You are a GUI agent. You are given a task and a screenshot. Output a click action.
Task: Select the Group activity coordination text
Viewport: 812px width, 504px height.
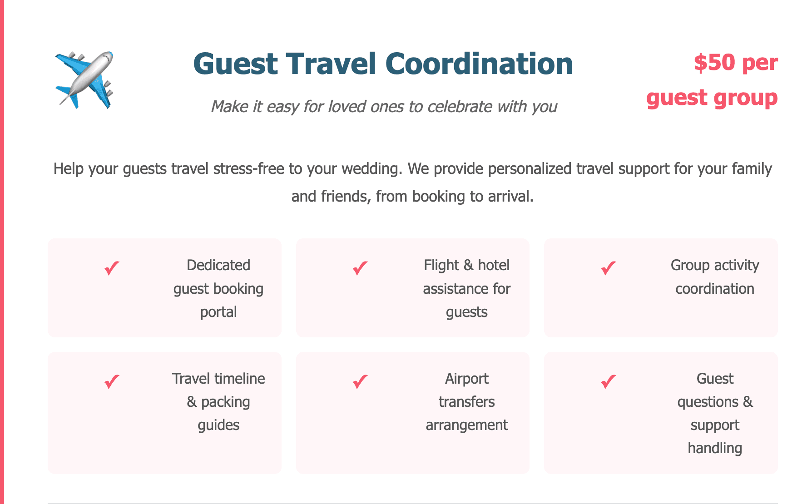pyautogui.click(x=715, y=277)
